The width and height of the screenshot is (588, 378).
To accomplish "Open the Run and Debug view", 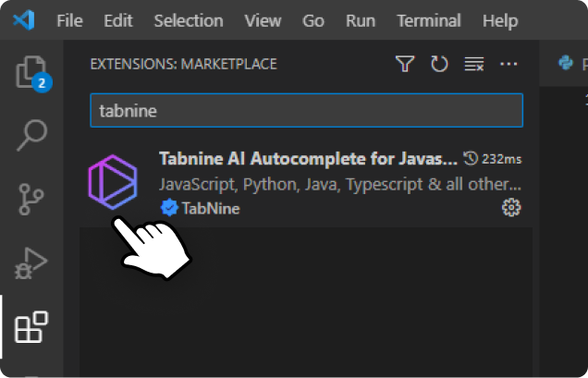I will (x=31, y=264).
